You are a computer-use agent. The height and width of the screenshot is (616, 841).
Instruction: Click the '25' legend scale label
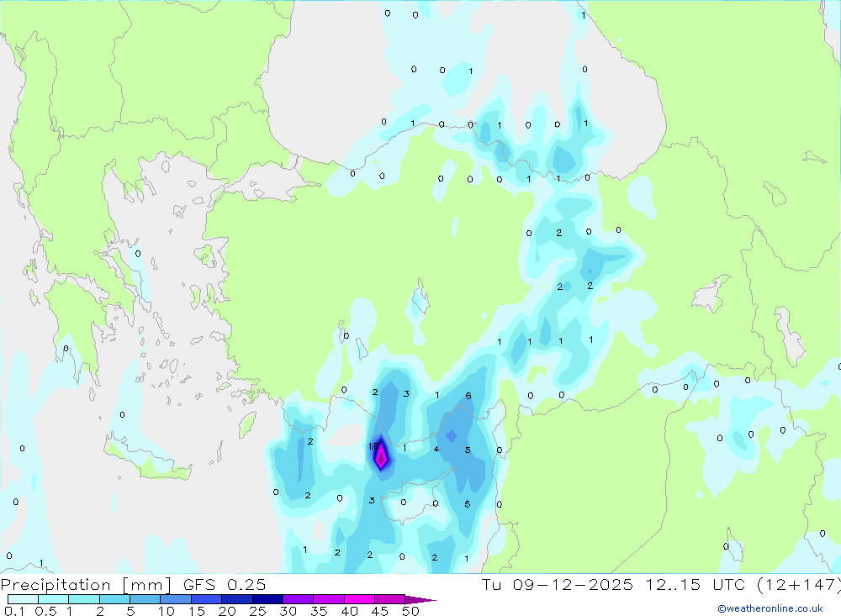(x=258, y=611)
